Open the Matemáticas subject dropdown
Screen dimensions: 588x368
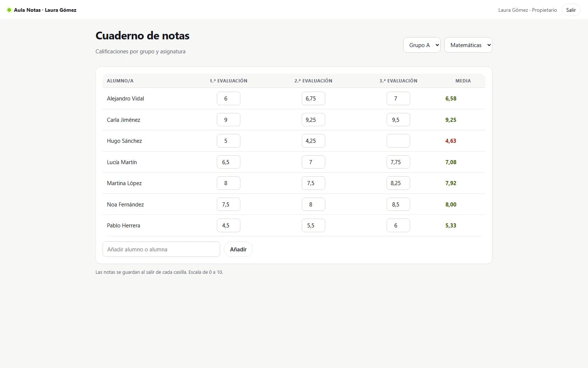(468, 45)
